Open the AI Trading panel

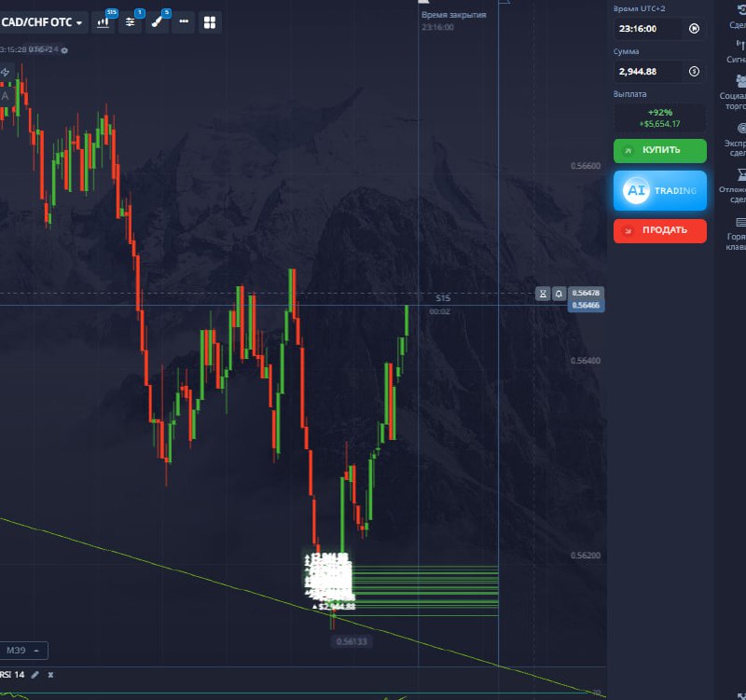tap(659, 190)
